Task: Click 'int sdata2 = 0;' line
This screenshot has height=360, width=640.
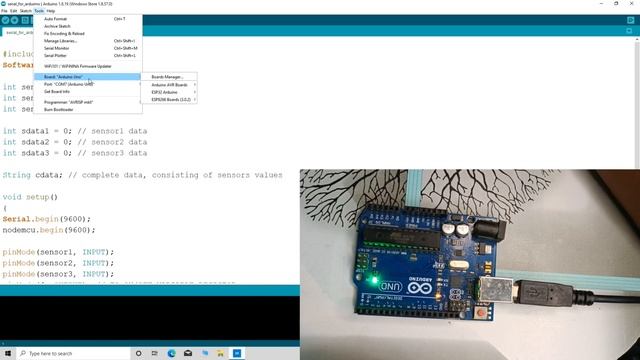Action: click(75, 142)
